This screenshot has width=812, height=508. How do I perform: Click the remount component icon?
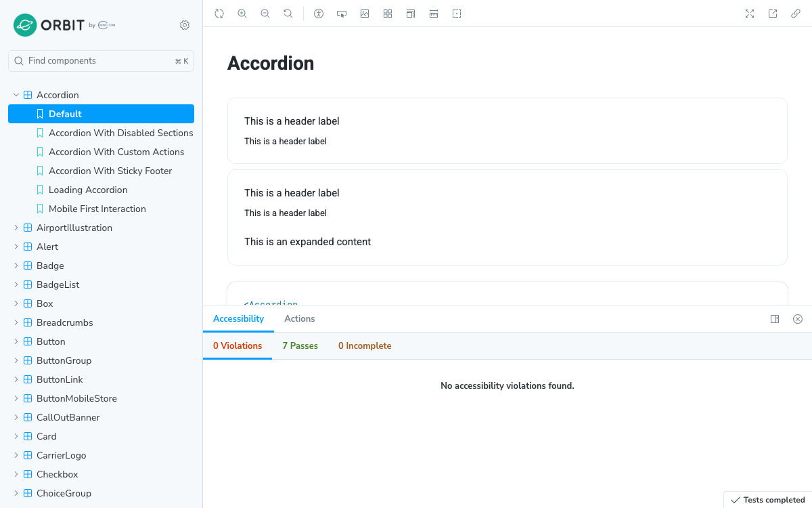pyautogui.click(x=219, y=14)
